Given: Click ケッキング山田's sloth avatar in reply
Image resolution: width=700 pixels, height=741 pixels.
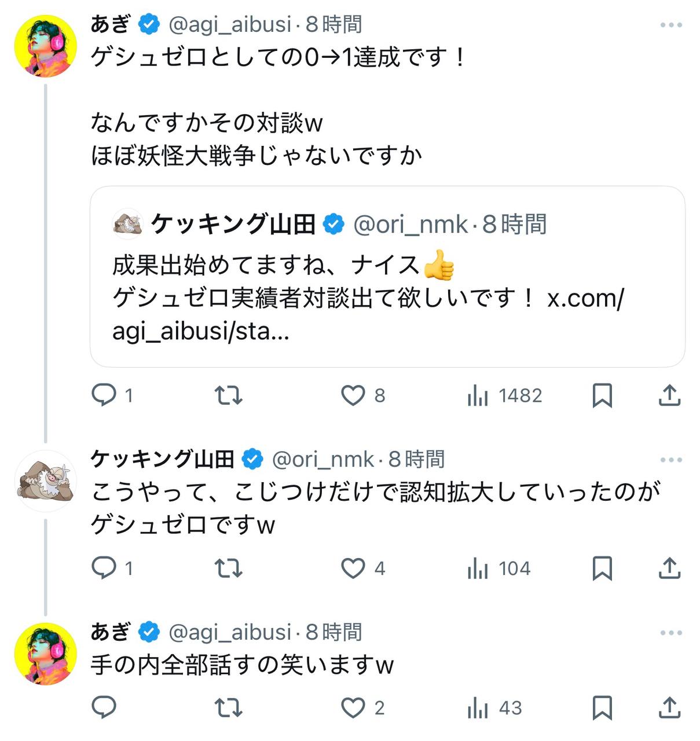Looking at the screenshot, I should 46,480.
